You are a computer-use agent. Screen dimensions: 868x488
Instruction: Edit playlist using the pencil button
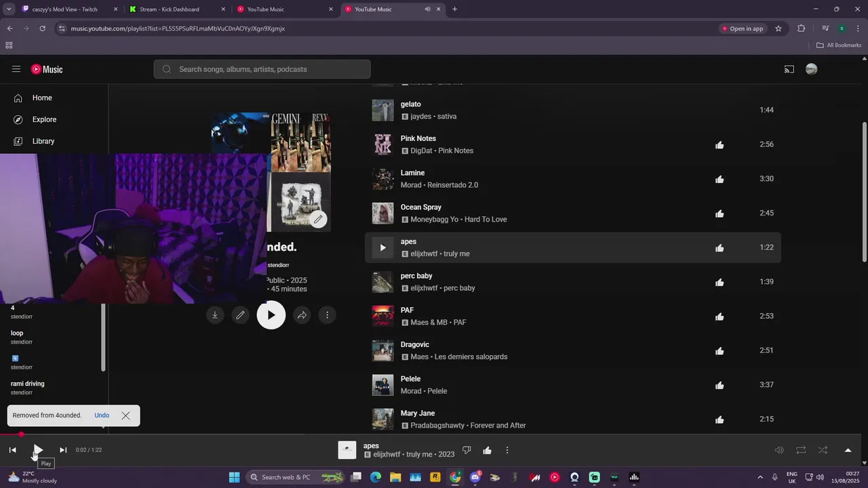[240, 315]
